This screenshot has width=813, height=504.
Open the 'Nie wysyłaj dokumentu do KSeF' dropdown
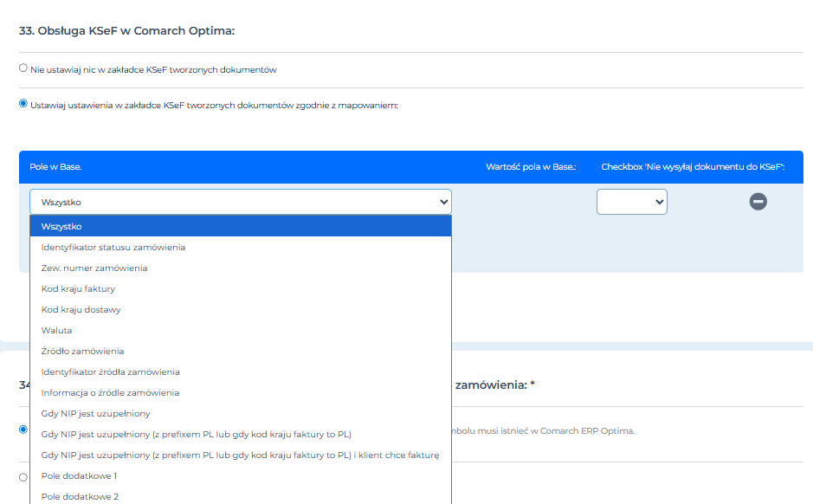point(631,202)
